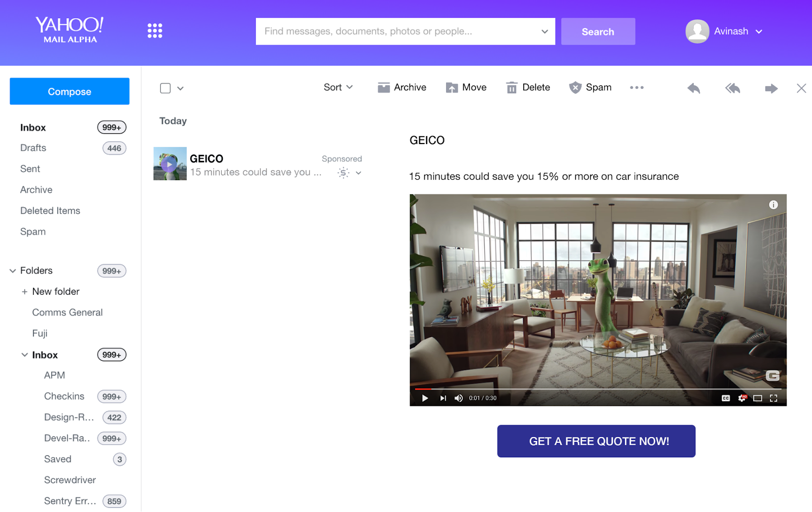This screenshot has height=512, width=812.
Task: Open the GEICO sponsored message row
Action: point(258,164)
